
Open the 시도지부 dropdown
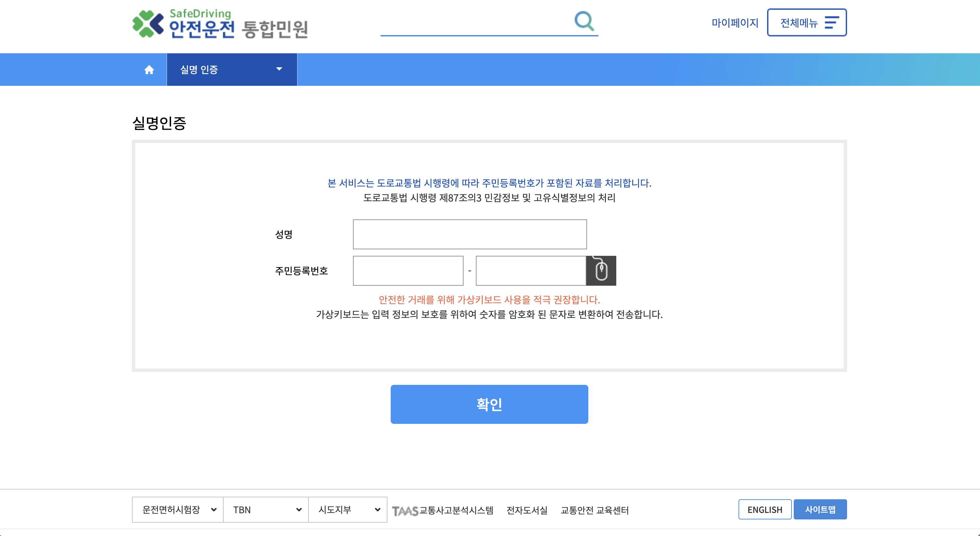click(348, 509)
